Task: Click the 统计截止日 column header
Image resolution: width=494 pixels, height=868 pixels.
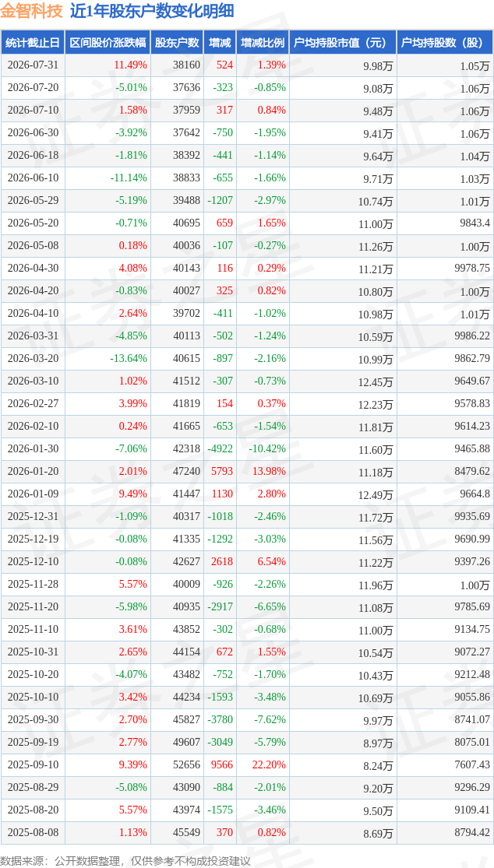Action: [x=33, y=42]
